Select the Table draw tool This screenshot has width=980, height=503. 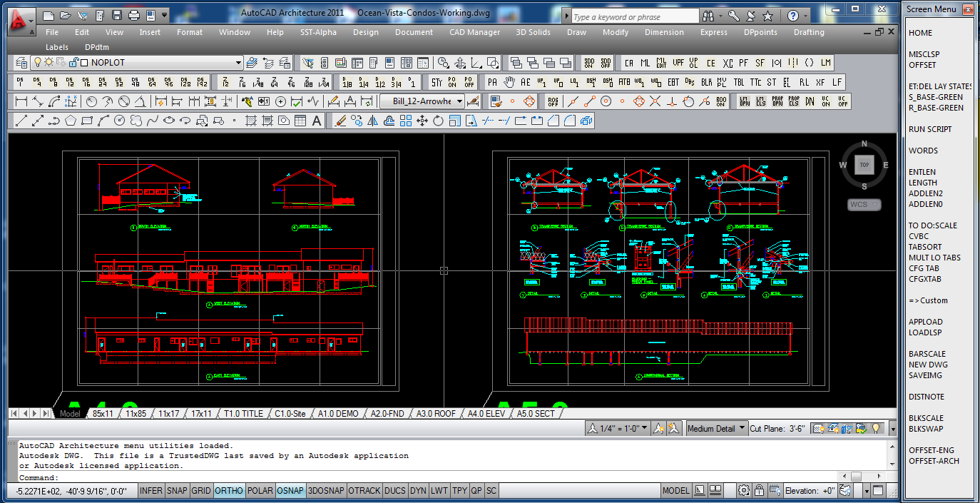point(300,121)
